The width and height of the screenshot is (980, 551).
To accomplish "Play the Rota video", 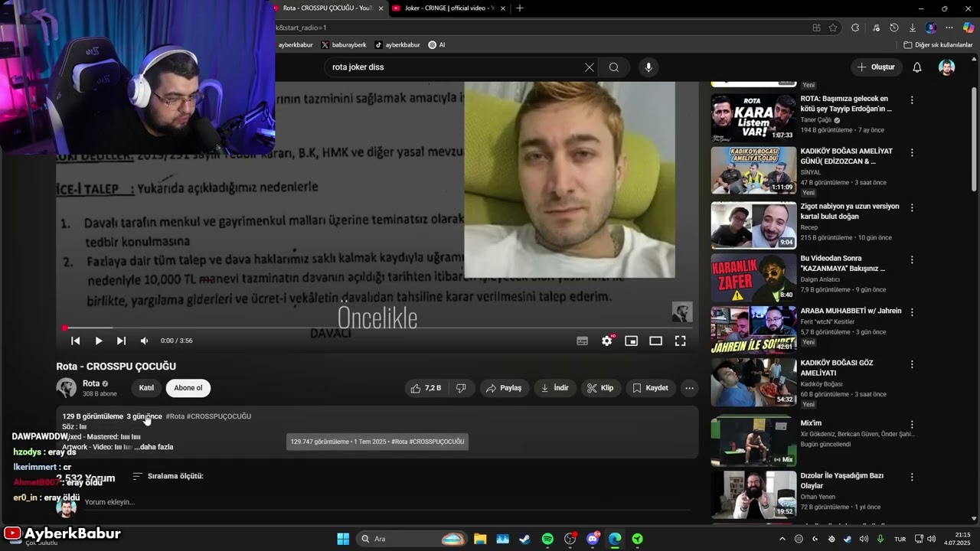I will tap(98, 341).
